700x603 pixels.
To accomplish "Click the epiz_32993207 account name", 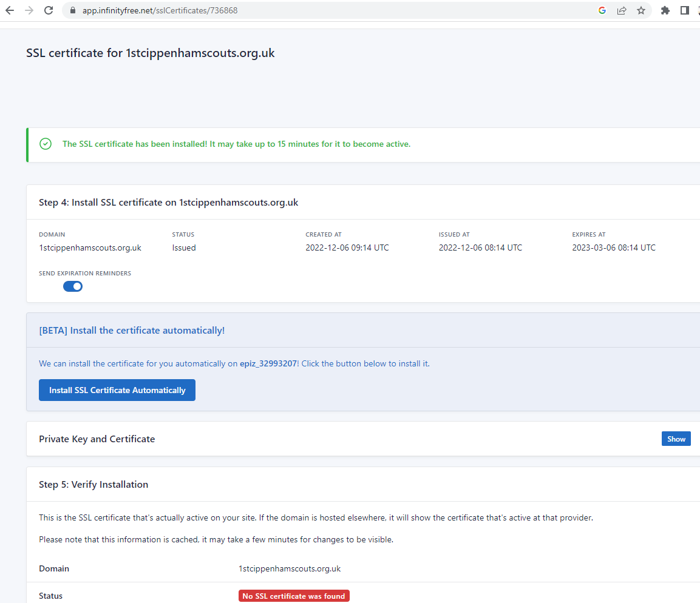I will coord(268,364).
